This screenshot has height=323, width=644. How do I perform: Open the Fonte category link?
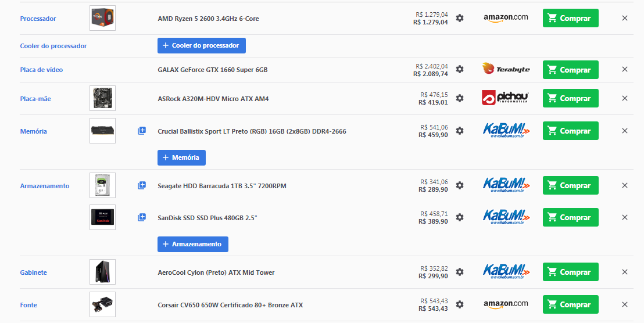tap(28, 305)
